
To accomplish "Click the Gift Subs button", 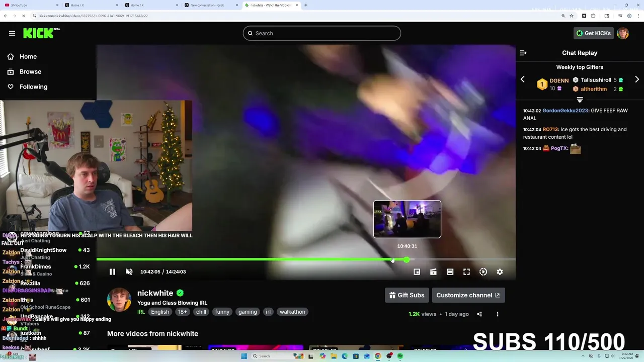I will pyautogui.click(x=407, y=295).
